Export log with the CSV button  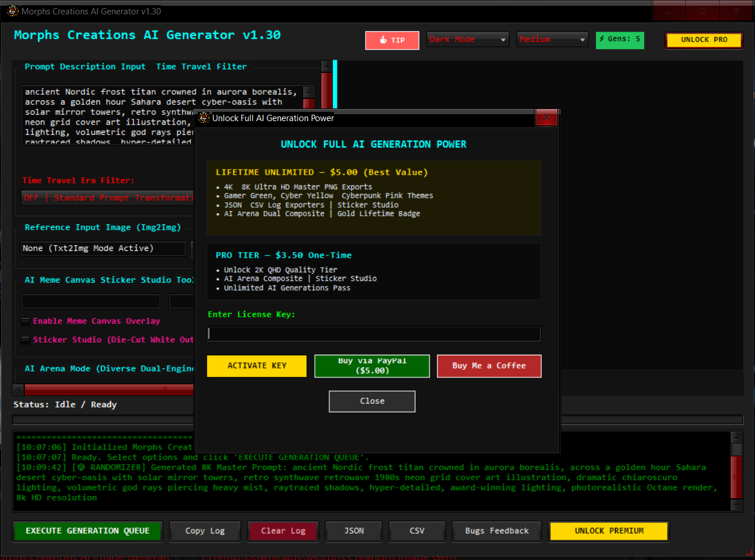417,531
